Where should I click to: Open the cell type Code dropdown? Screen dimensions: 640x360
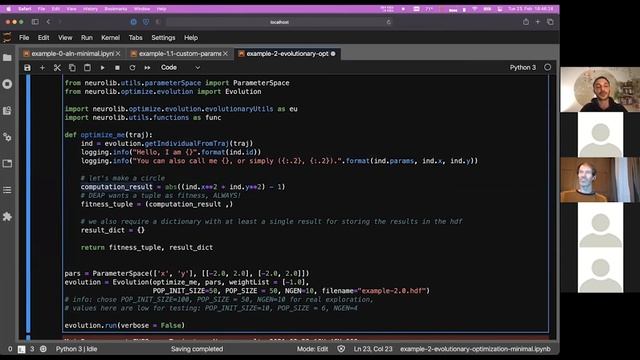pos(180,68)
